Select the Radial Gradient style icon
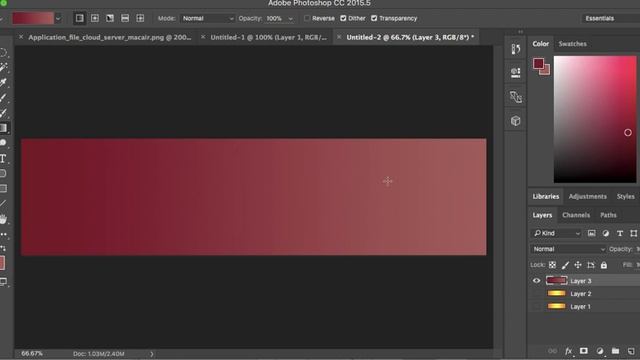The width and height of the screenshot is (640, 360). [x=95, y=18]
